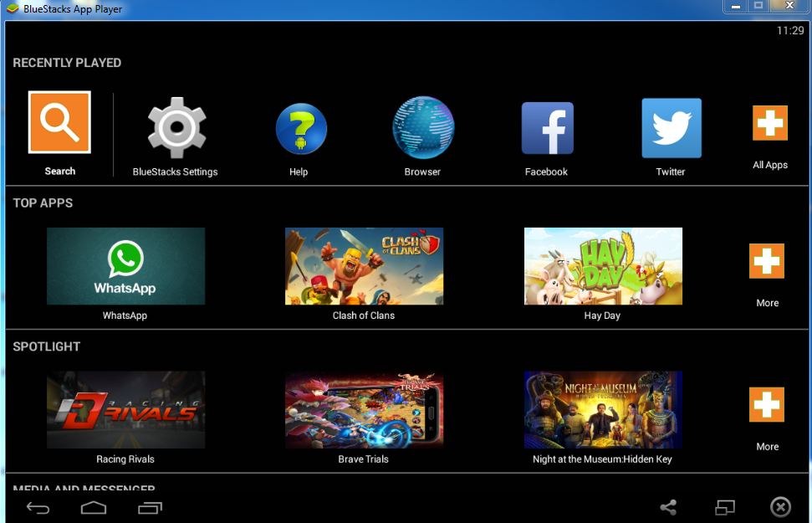Tap the Android home button
This screenshot has width=812, height=523.
pyautogui.click(x=94, y=508)
